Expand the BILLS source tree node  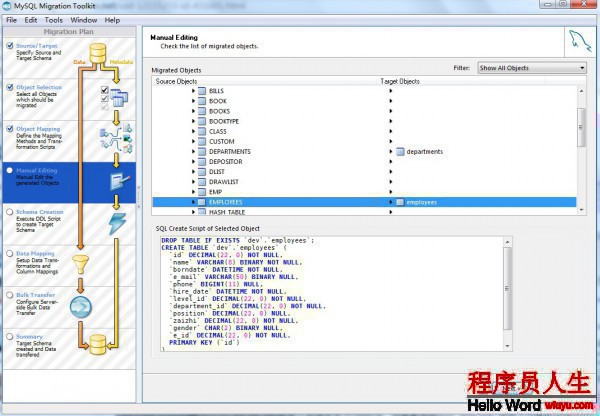click(x=193, y=91)
